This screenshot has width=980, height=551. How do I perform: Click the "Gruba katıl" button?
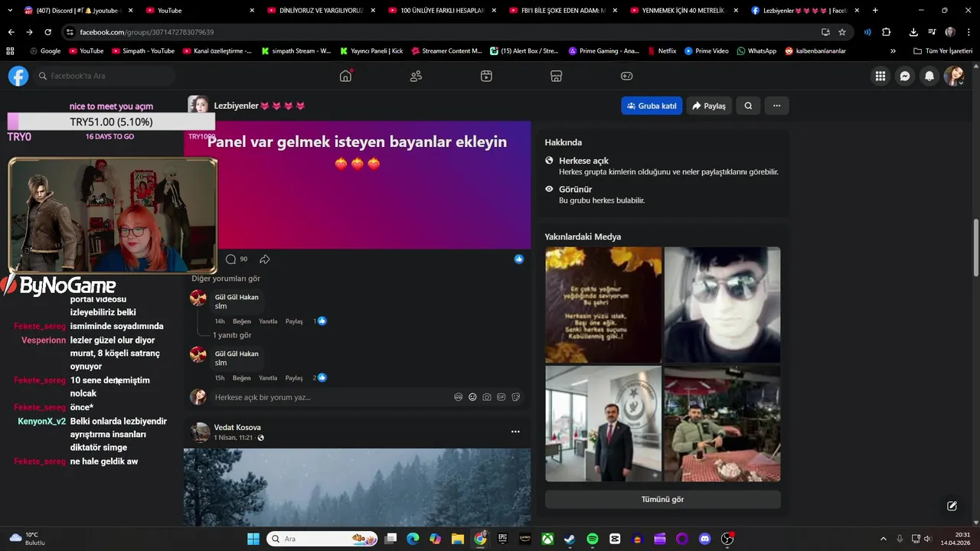(652, 106)
